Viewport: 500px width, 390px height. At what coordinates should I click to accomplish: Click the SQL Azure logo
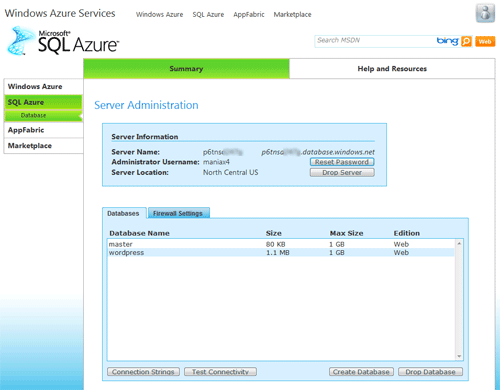(x=63, y=41)
